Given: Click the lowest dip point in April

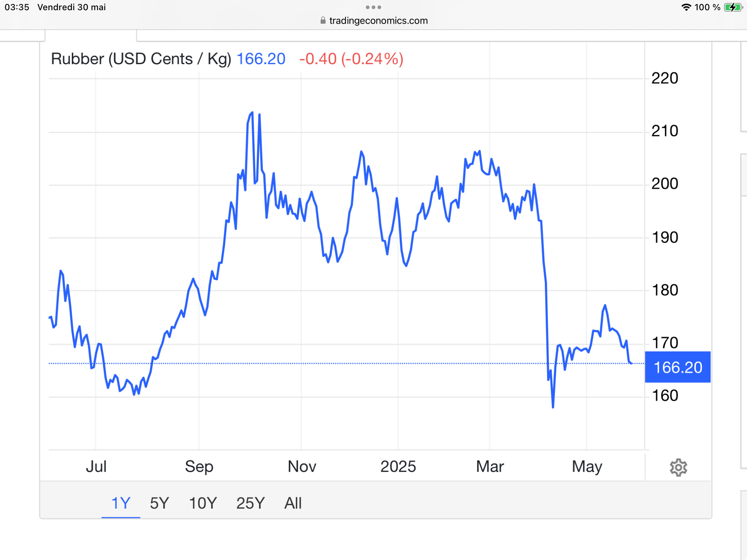Looking at the screenshot, I should [x=553, y=407].
